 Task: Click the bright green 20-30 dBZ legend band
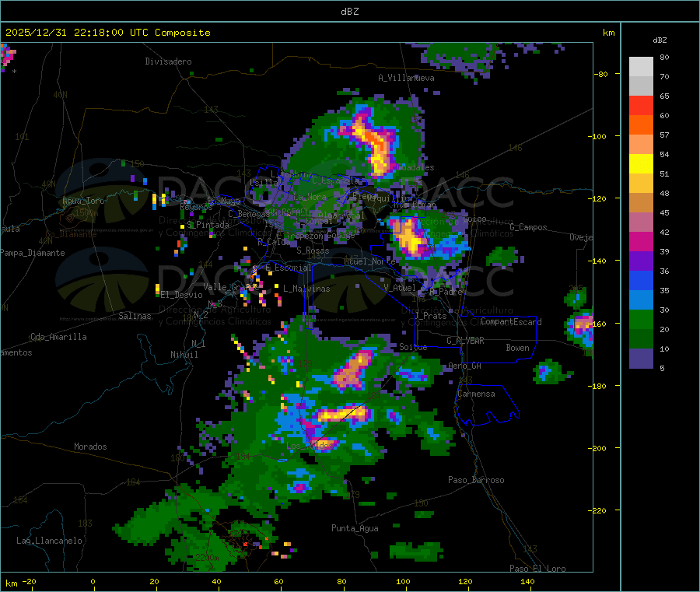point(641,320)
